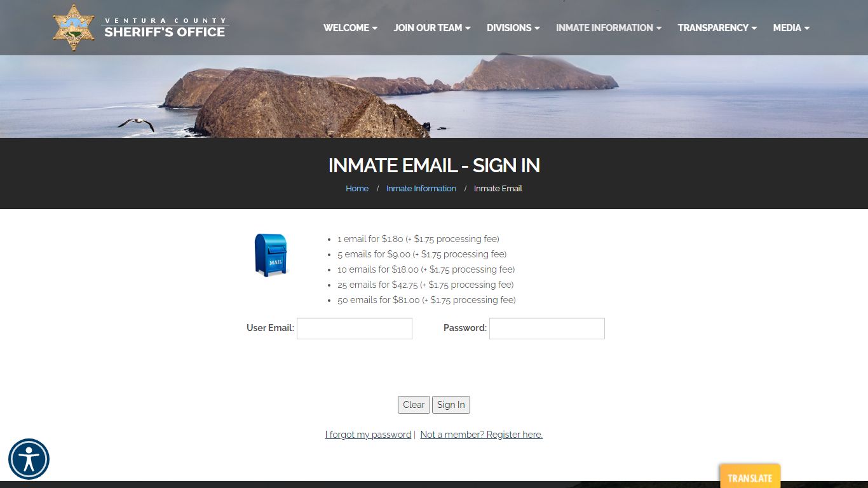This screenshot has width=868, height=488.
Task: Open the Translate button
Action: [x=750, y=477]
